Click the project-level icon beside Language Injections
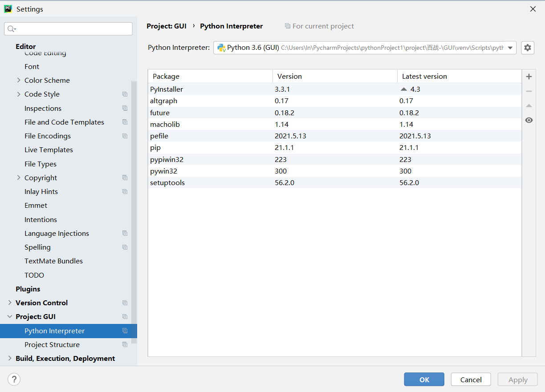545x392 pixels. [125, 233]
